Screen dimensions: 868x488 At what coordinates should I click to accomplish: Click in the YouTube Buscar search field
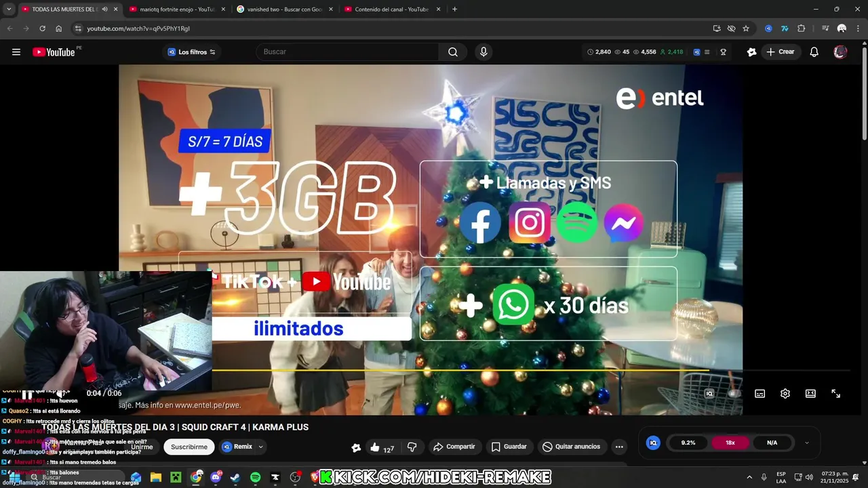coord(347,52)
